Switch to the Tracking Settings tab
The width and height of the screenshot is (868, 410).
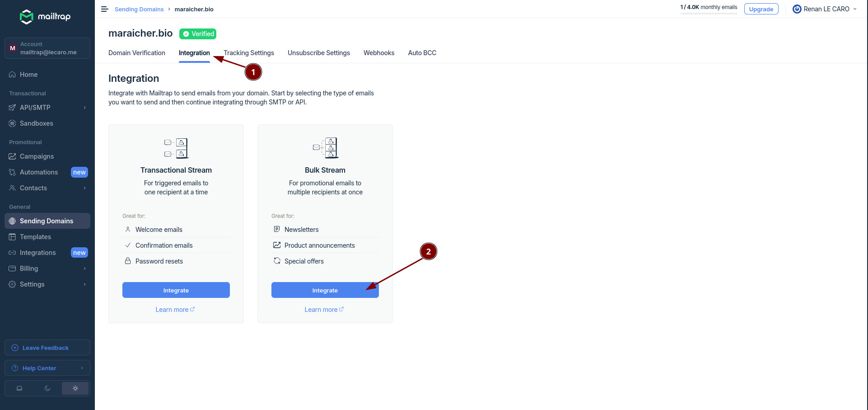point(249,53)
